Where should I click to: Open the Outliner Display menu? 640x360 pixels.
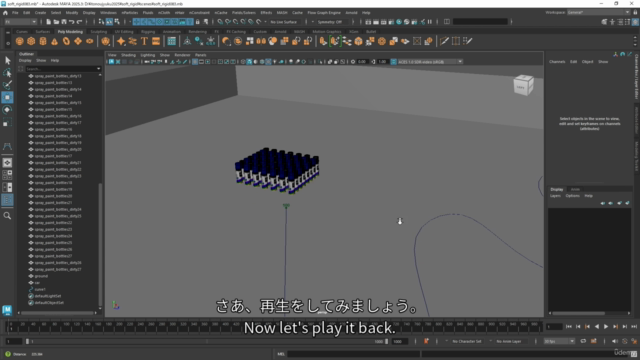[25, 60]
